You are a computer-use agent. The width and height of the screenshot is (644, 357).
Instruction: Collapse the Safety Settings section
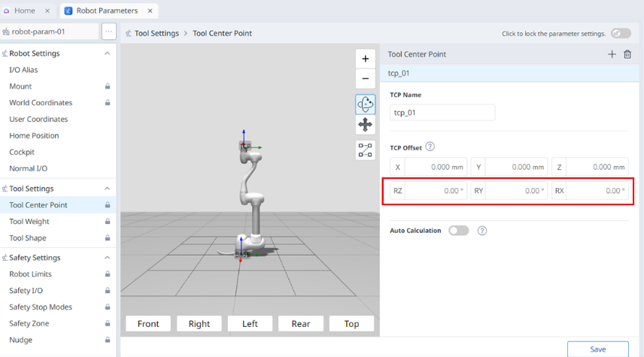[107, 258]
